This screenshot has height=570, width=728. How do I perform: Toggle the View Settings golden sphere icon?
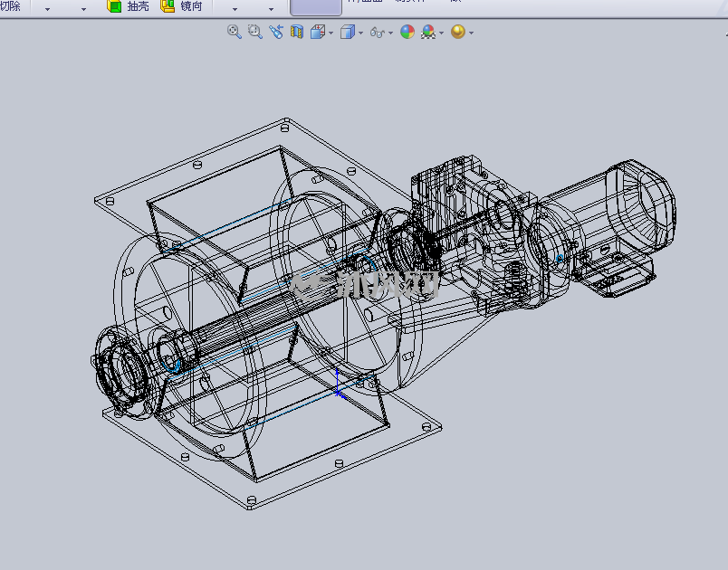coord(458,32)
